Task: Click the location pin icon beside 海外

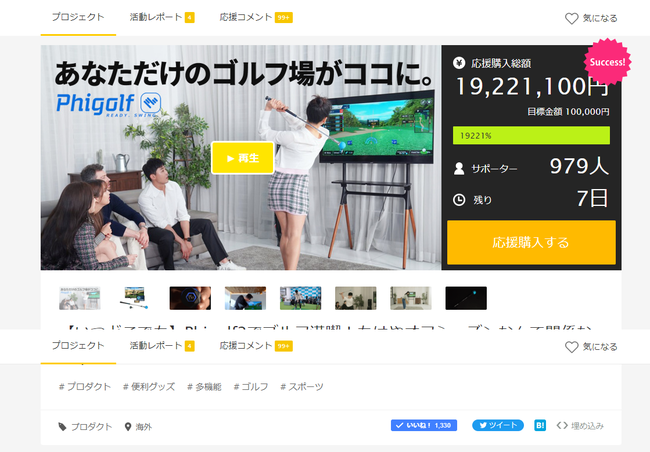Action: [128, 427]
